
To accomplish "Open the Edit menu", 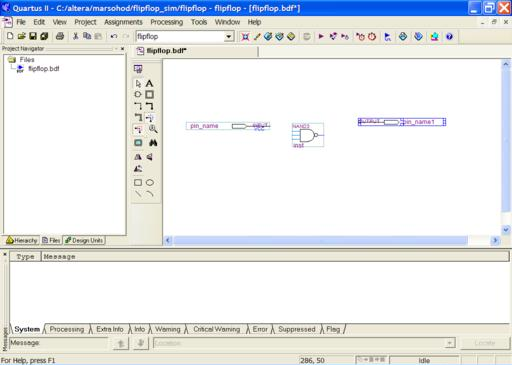I will point(39,22).
